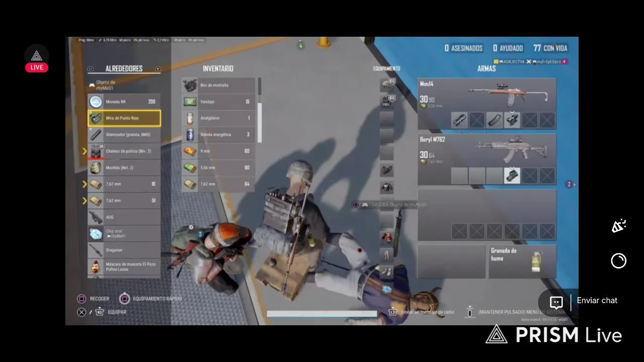
Task: Select inventory 7,62 mm ammo with count 64
Action: tap(218, 184)
